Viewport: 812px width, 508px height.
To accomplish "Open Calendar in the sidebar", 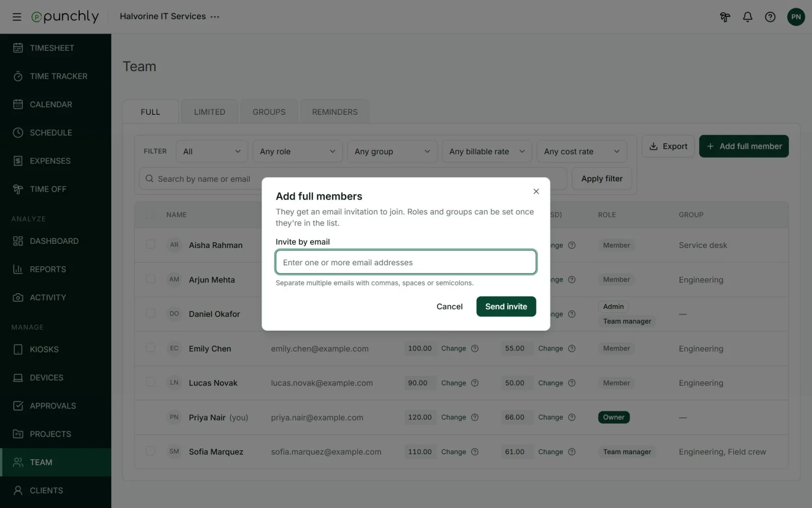I will point(56,104).
